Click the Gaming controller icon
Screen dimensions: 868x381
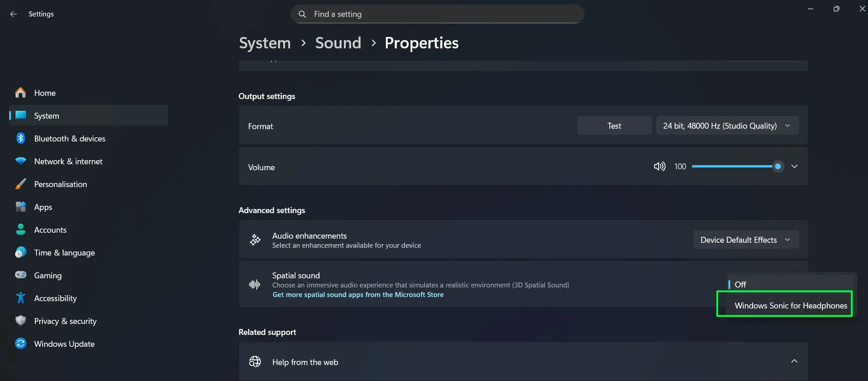pyautogui.click(x=21, y=275)
